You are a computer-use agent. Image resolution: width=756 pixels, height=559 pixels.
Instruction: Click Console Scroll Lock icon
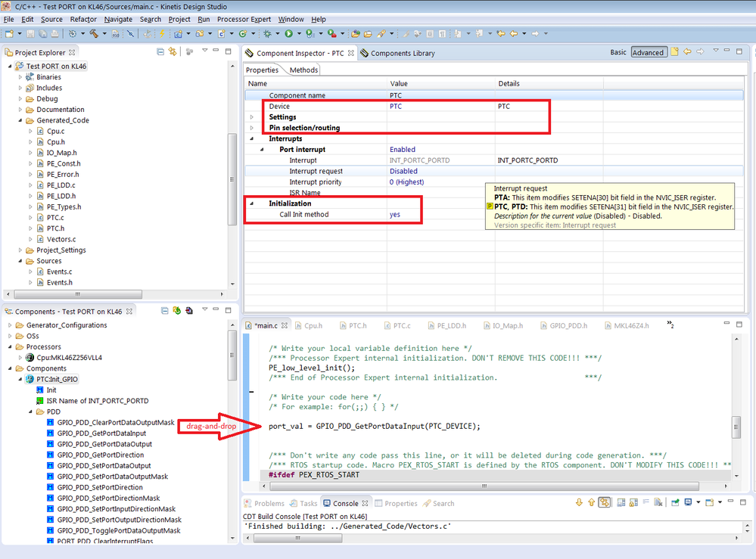(633, 502)
